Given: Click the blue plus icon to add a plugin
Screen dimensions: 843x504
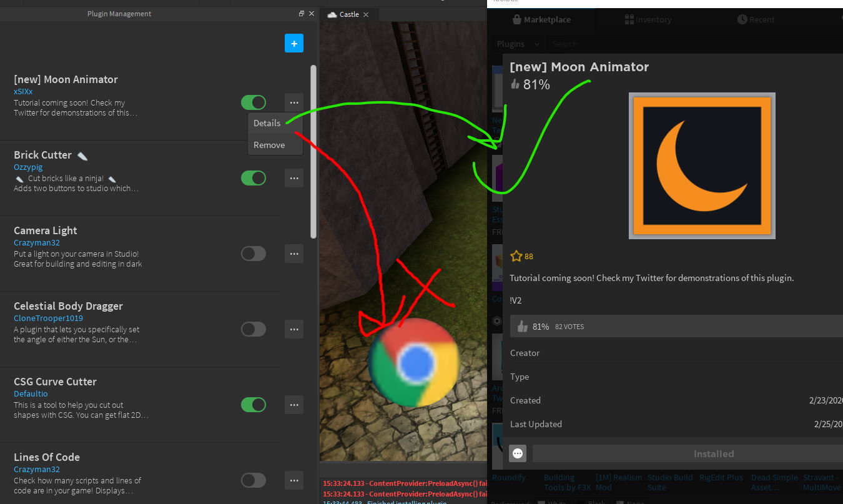Looking at the screenshot, I should (x=294, y=43).
